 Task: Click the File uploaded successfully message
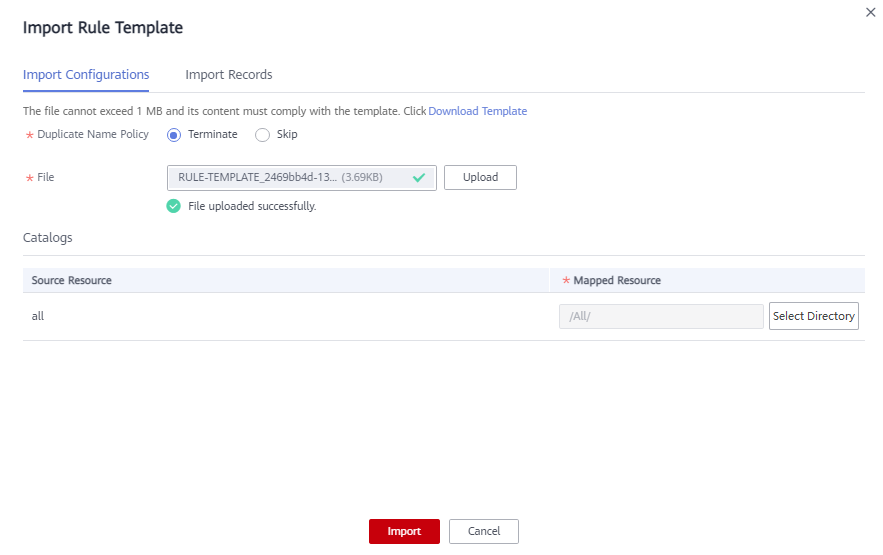[252, 207]
